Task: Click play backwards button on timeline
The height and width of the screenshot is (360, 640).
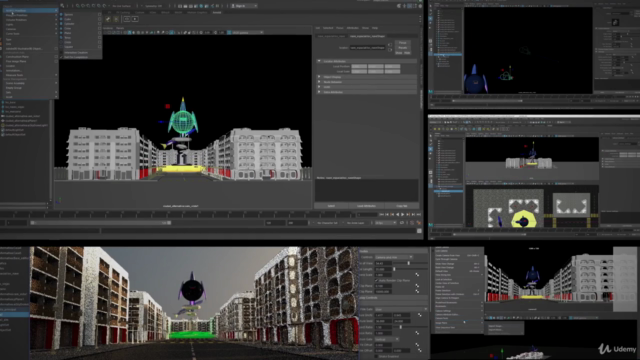Action: 398,214
